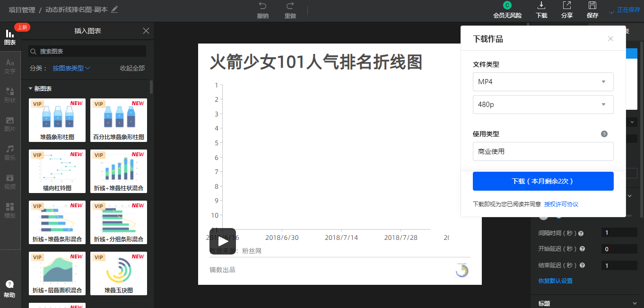This screenshot has height=308, width=644.
Task: Open the 形状 shapes sidebar tab
Action: coord(10,95)
